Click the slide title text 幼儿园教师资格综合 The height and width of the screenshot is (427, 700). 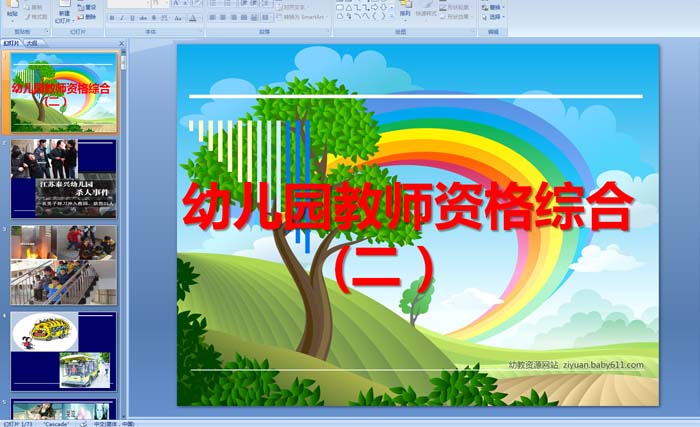point(408,206)
